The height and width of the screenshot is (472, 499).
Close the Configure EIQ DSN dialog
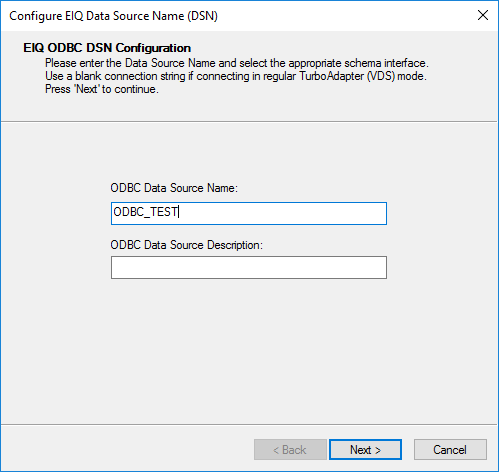pos(483,15)
